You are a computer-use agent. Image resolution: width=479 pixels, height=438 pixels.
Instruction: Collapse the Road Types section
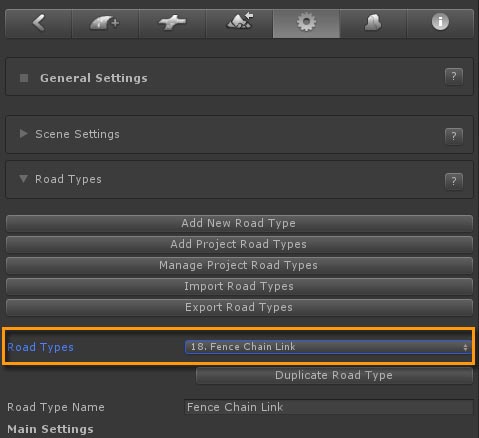[23, 179]
